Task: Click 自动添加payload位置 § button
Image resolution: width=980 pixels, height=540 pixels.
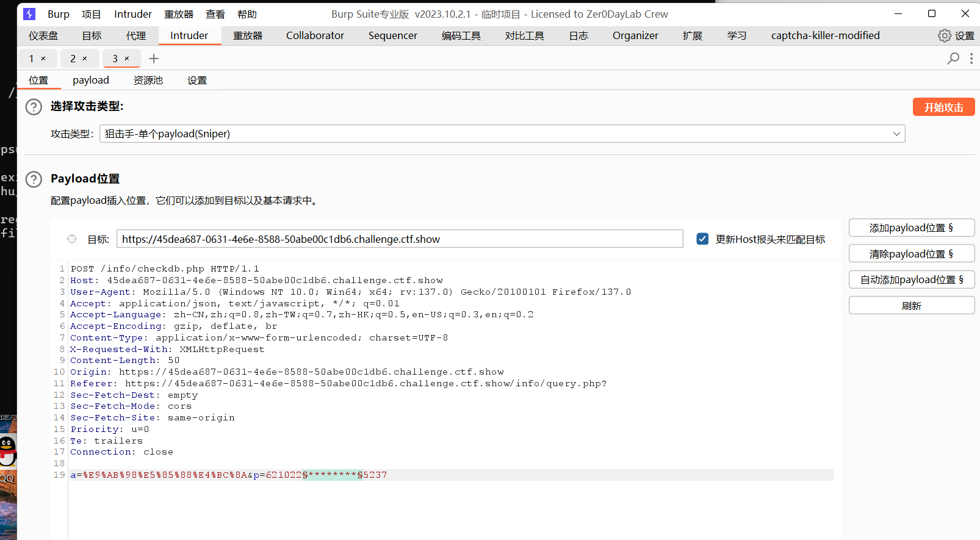Action: point(911,279)
